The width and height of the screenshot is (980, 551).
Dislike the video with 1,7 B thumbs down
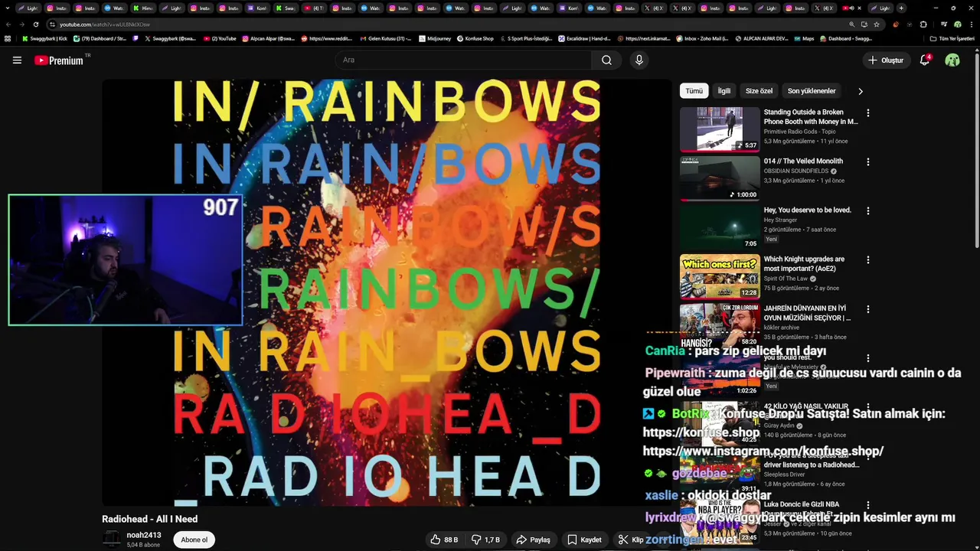point(485,540)
